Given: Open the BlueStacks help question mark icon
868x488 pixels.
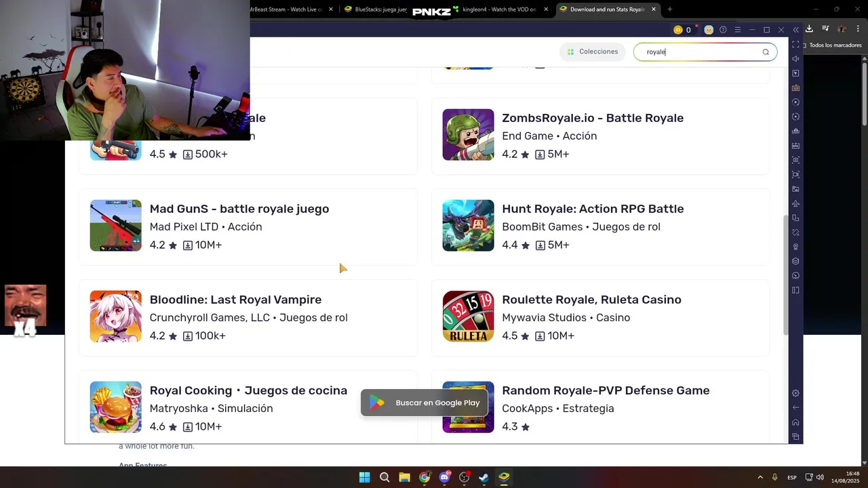Looking at the screenshot, I should (723, 30).
